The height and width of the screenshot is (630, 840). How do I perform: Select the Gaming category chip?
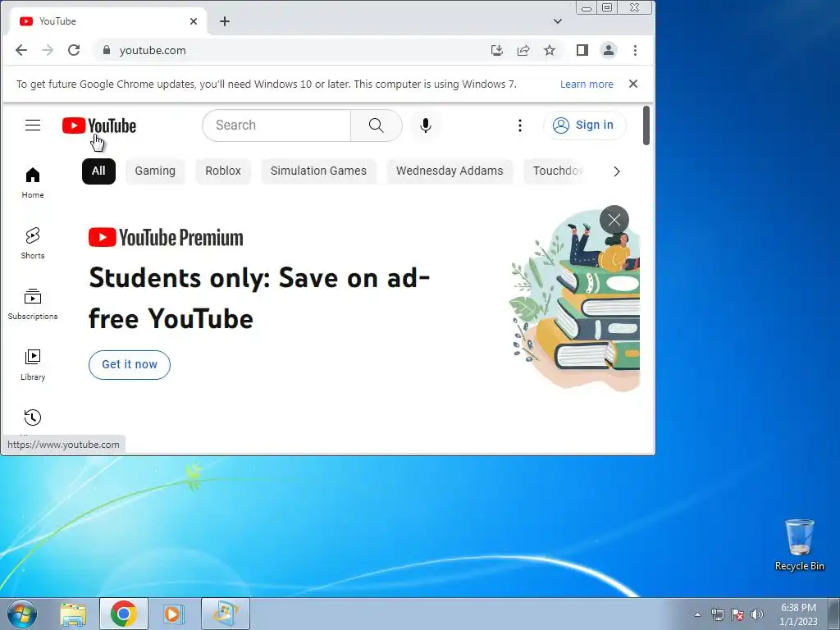pos(155,171)
